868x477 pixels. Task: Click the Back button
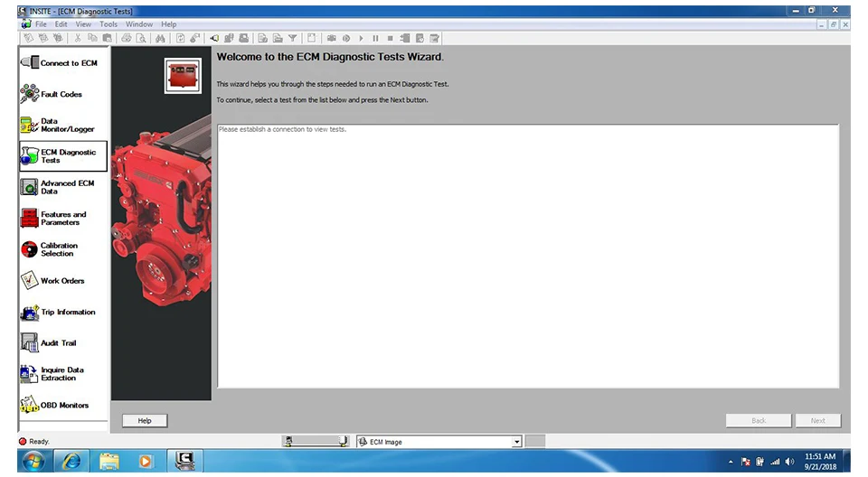(x=759, y=421)
